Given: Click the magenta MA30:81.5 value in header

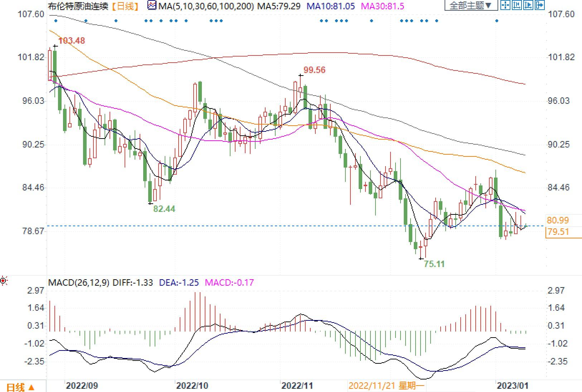Looking at the screenshot, I should point(382,6).
